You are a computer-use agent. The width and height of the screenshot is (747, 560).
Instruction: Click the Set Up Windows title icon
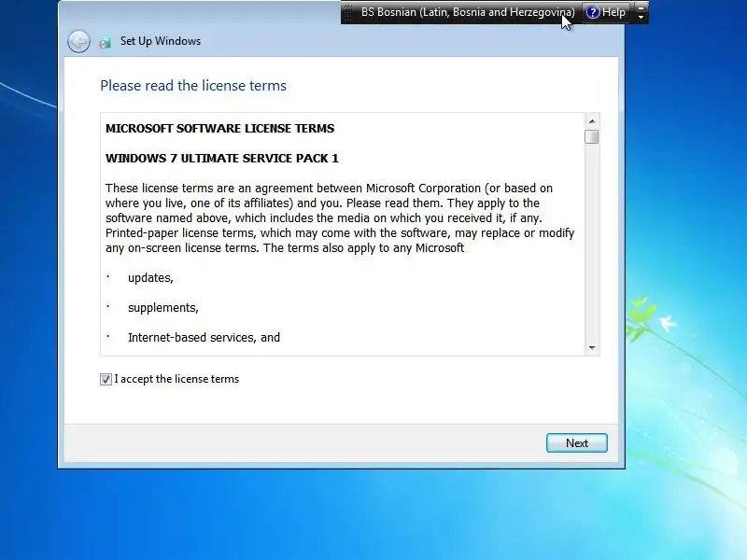click(x=105, y=42)
